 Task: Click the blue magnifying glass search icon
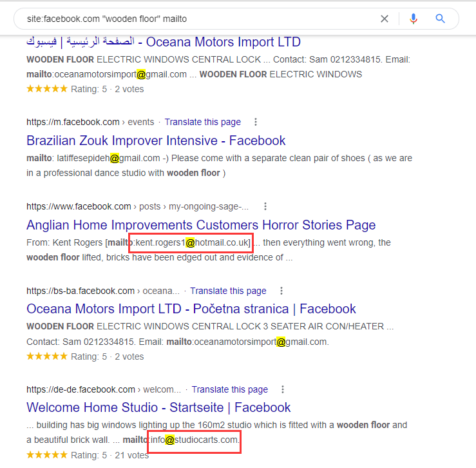point(441,19)
